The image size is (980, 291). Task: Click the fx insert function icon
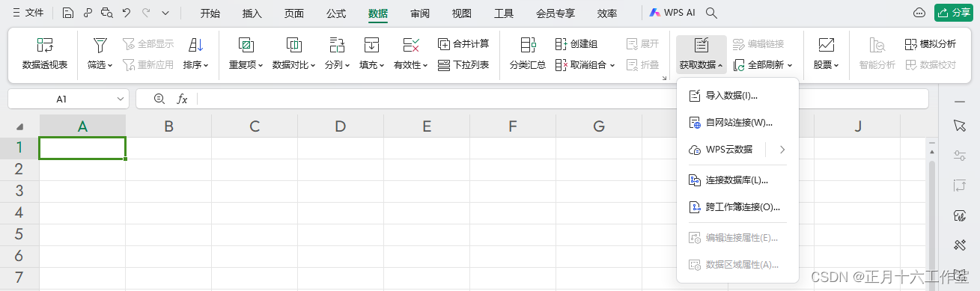point(182,99)
